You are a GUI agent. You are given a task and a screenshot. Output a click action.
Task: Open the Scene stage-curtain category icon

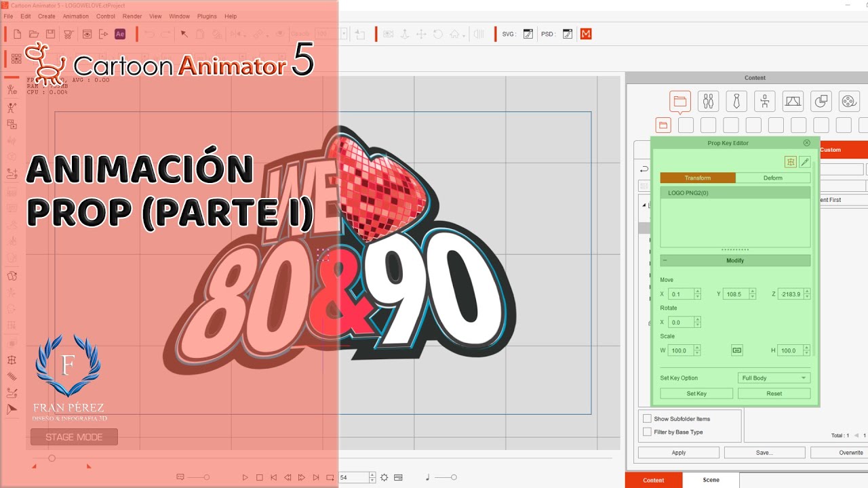click(793, 101)
